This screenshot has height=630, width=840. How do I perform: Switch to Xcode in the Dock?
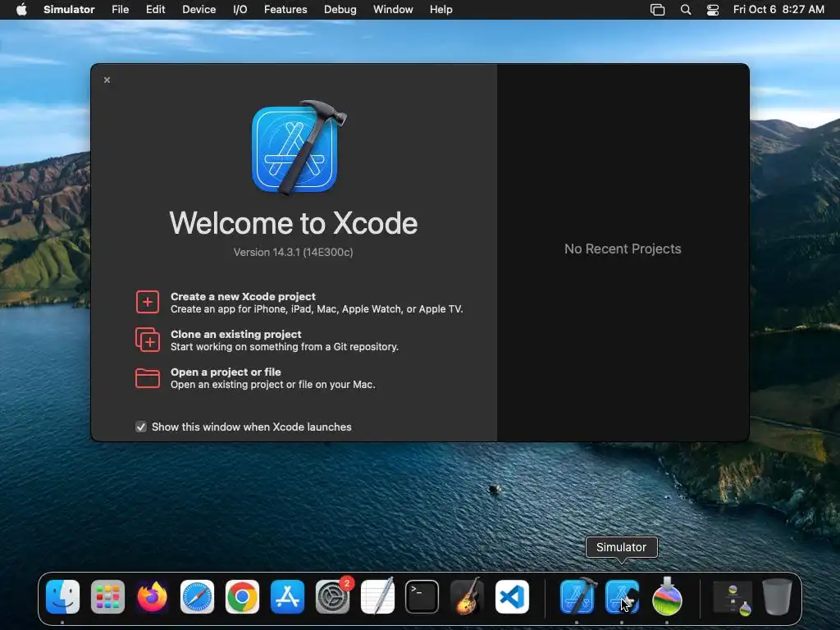577,596
